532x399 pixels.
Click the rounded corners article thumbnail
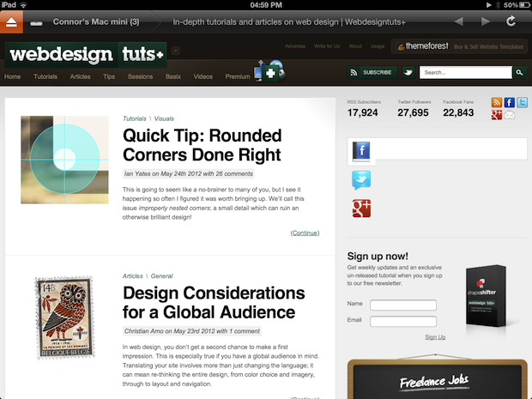coord(64,160)
